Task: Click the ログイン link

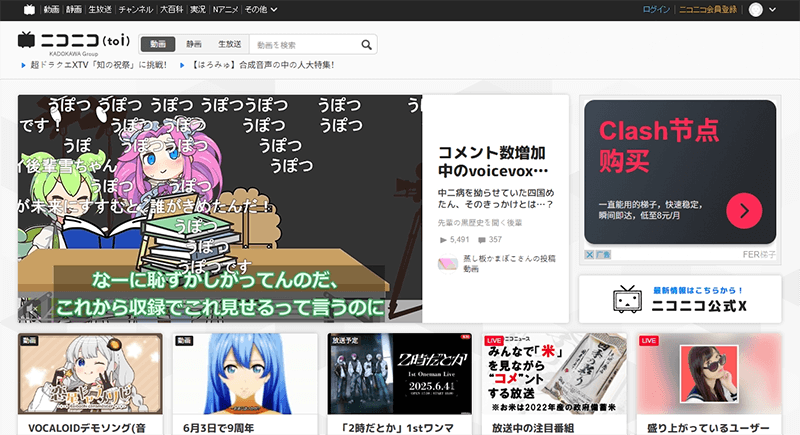Action: [656, 10]
